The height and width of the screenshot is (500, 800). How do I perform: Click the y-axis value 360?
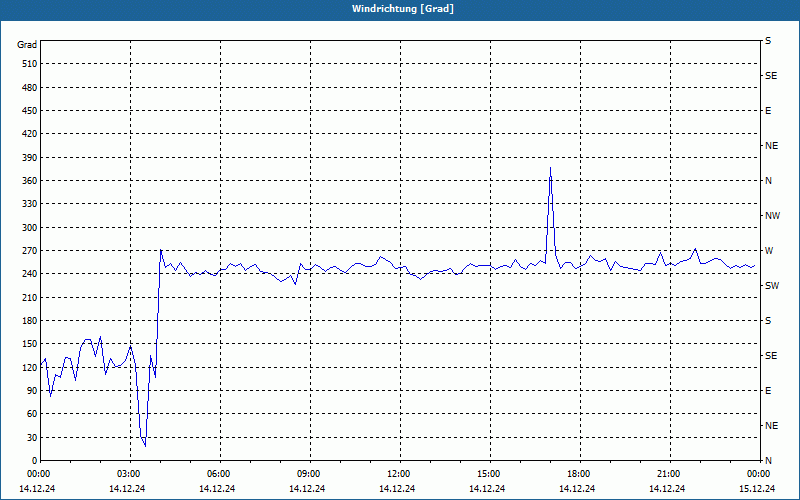click(30, 181)
